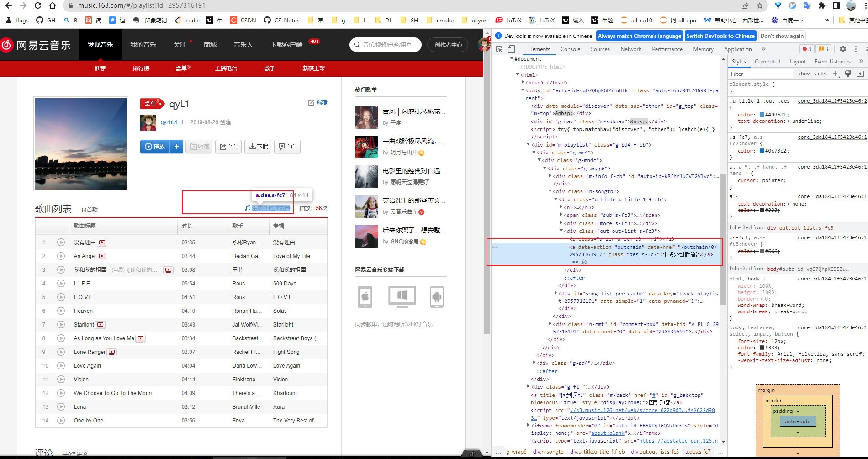The image size is (868, 459).
Task: Focus the music search input field
Action: point(386,45)
